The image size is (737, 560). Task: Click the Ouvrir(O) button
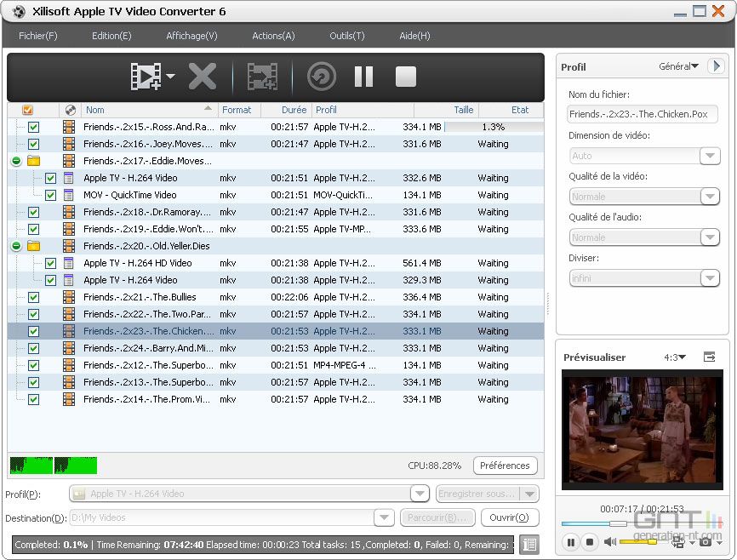point(511,517)
